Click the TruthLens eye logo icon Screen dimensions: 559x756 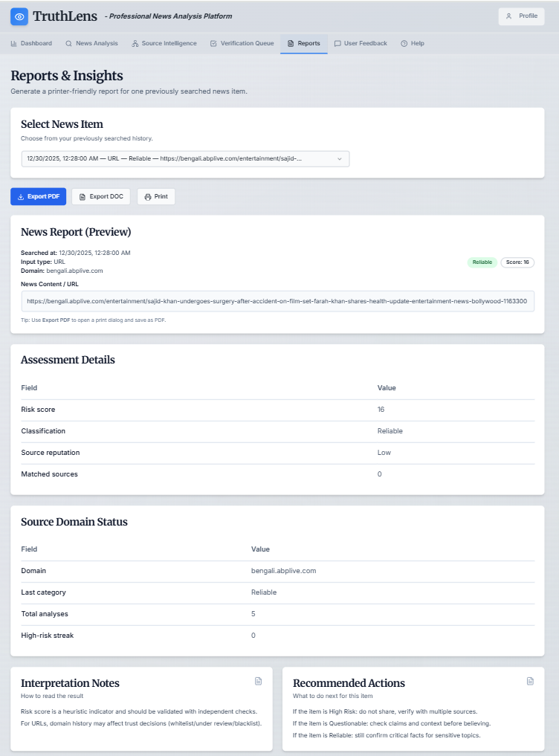(x=19, y=16)
